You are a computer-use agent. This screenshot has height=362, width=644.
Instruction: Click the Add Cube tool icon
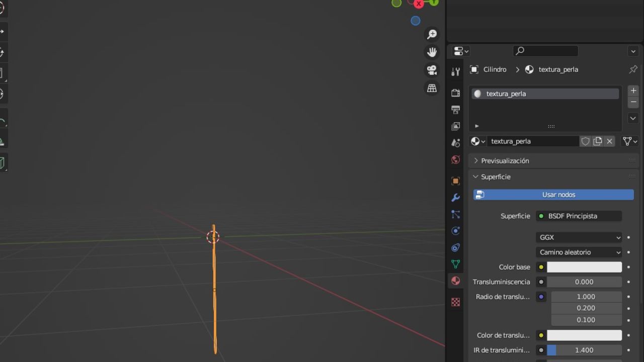[2, 163]
